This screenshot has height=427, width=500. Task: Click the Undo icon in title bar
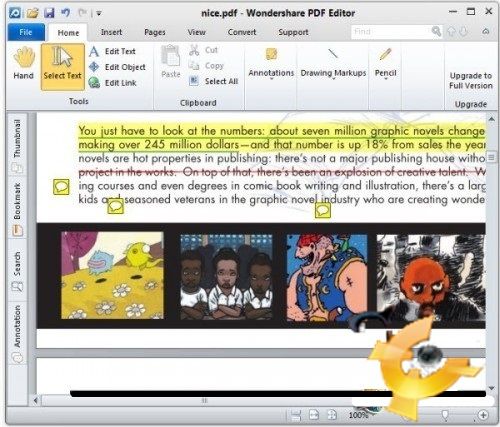tap(66, 13)
